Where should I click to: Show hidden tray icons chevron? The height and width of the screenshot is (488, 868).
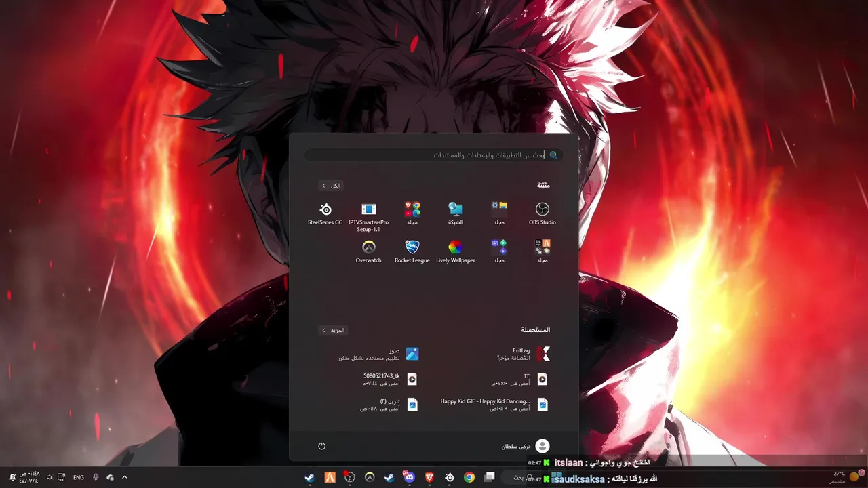coord(125,477)
